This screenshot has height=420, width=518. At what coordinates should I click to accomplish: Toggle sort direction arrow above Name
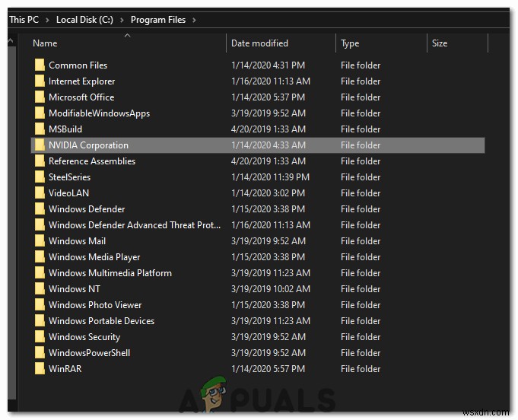128,35
